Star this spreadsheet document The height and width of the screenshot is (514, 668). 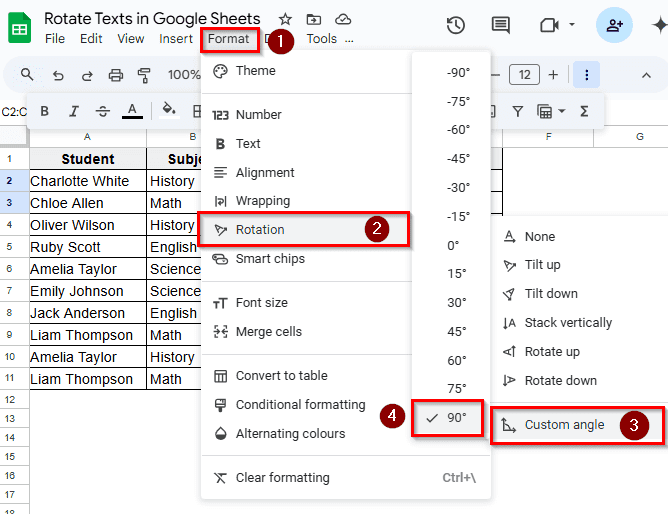coord(285,19)
